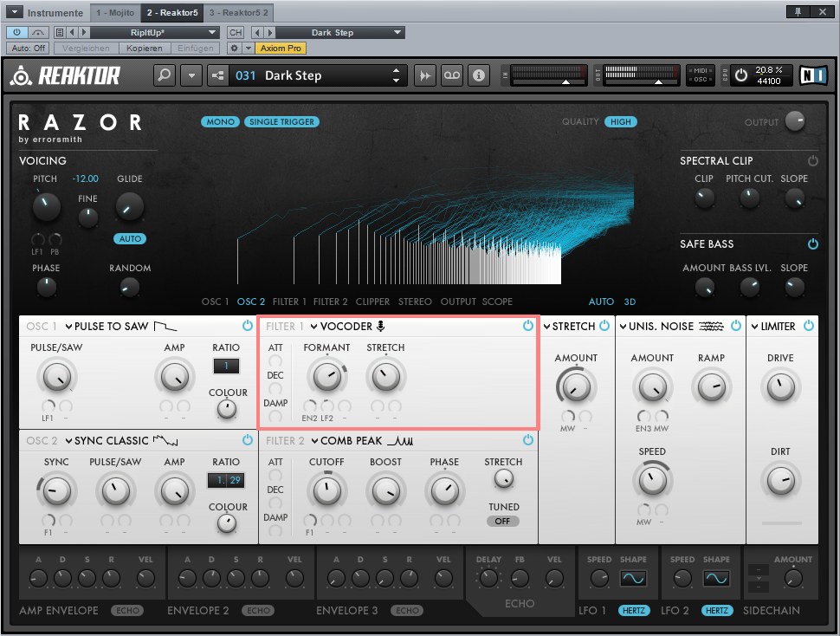Select the OSC 1 display view

click(216, 302)
